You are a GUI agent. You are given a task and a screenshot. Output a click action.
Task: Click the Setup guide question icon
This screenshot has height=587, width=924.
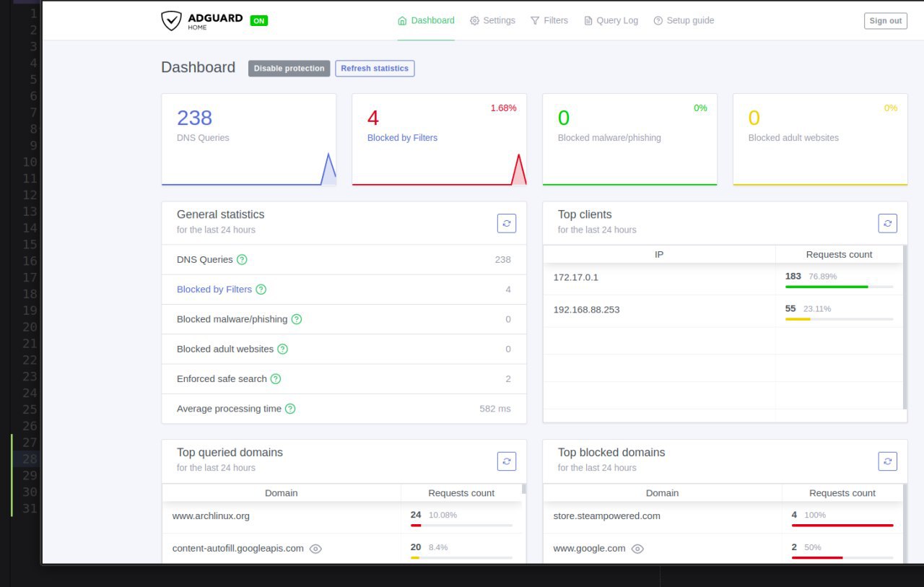[x=658, y=20]
